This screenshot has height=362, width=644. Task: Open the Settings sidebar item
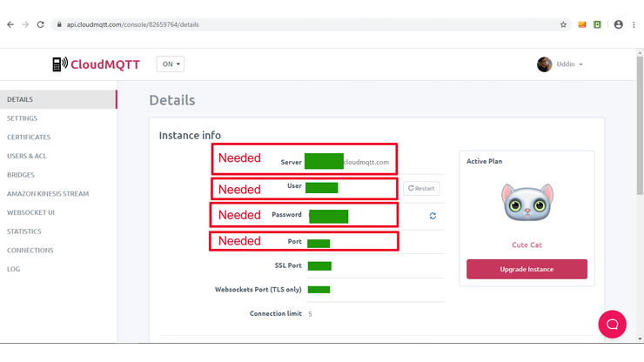pos(22,118)
